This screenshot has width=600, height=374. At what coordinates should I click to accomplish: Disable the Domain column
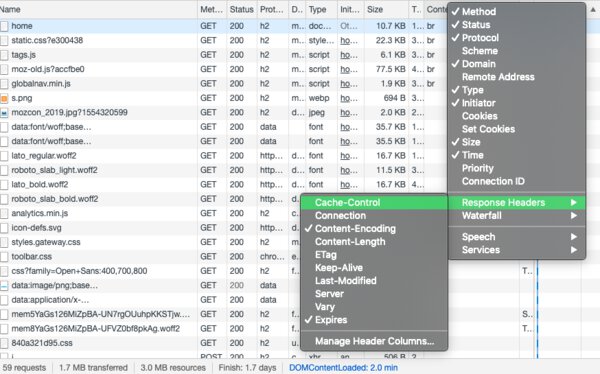[517, 64]
